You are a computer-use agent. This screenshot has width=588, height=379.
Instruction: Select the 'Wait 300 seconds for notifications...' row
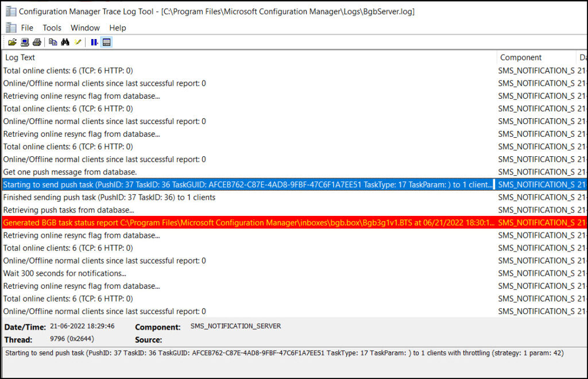click(x=294, y=273)
